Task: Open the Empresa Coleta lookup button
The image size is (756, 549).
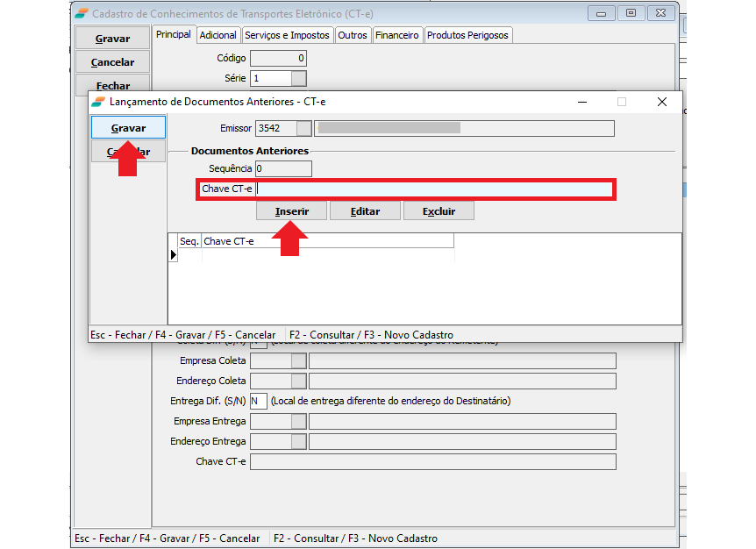Action: coord(298,361)
